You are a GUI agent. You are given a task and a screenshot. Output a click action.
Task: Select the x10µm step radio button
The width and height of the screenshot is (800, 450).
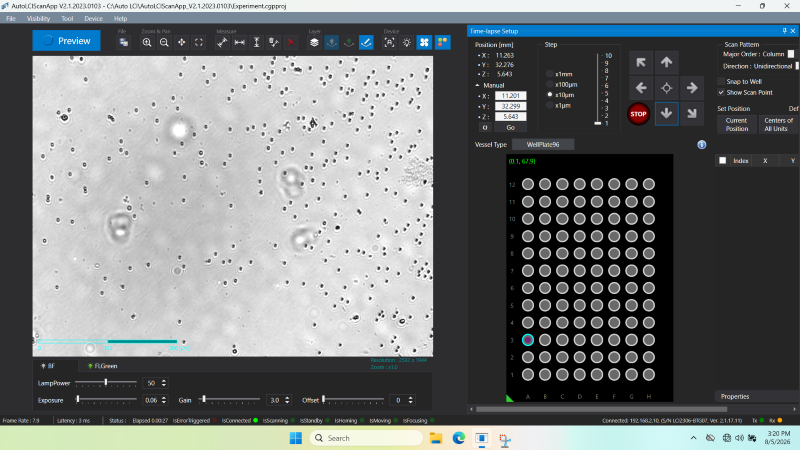point(549,95)
